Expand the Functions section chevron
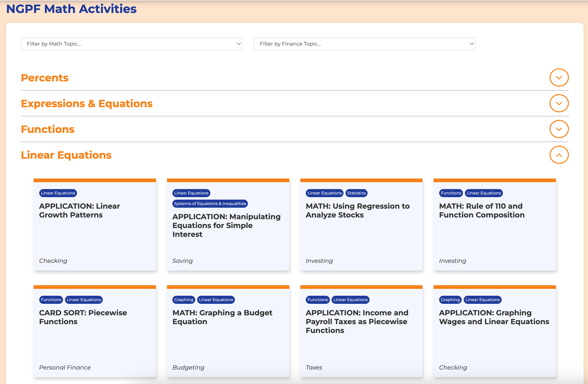588x384 pixels. pyautogui.click(x=559, y=129)
